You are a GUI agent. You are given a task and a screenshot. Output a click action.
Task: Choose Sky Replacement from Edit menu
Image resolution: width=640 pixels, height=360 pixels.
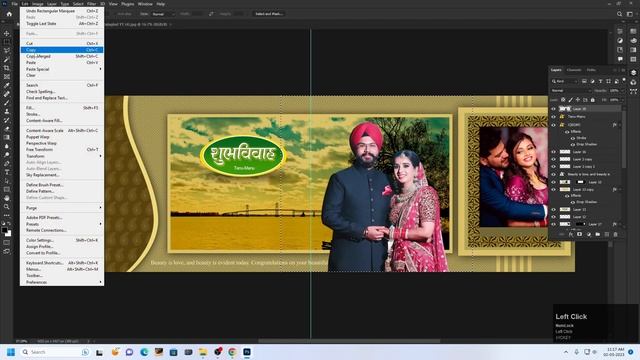[62, 175]
